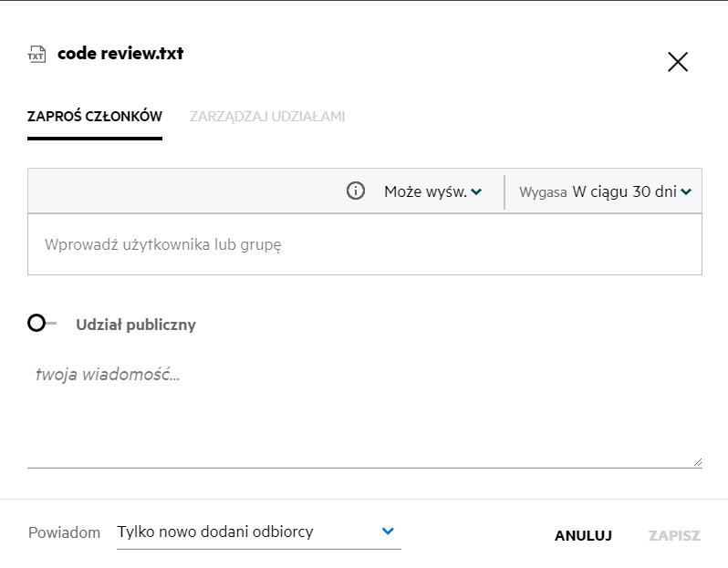Click the info circle icon
The width and height of the screenshot is (728, 568).
point(356,191)
